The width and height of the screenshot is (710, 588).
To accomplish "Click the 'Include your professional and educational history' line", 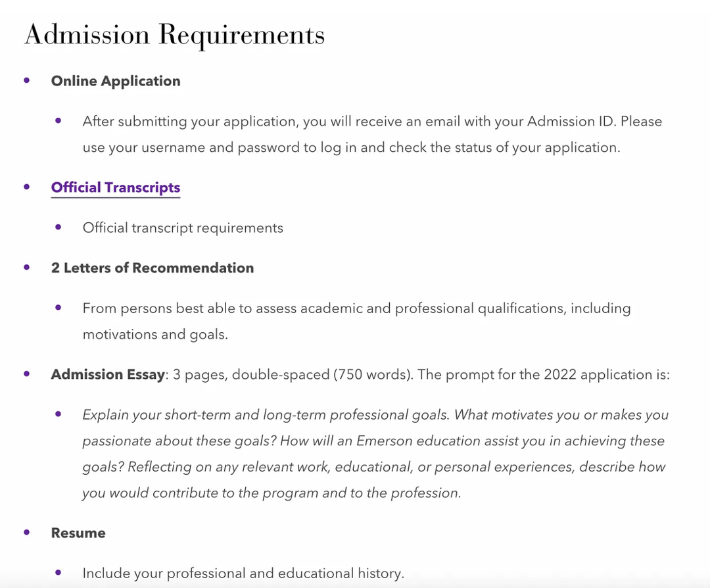I will tap(243, 574).
